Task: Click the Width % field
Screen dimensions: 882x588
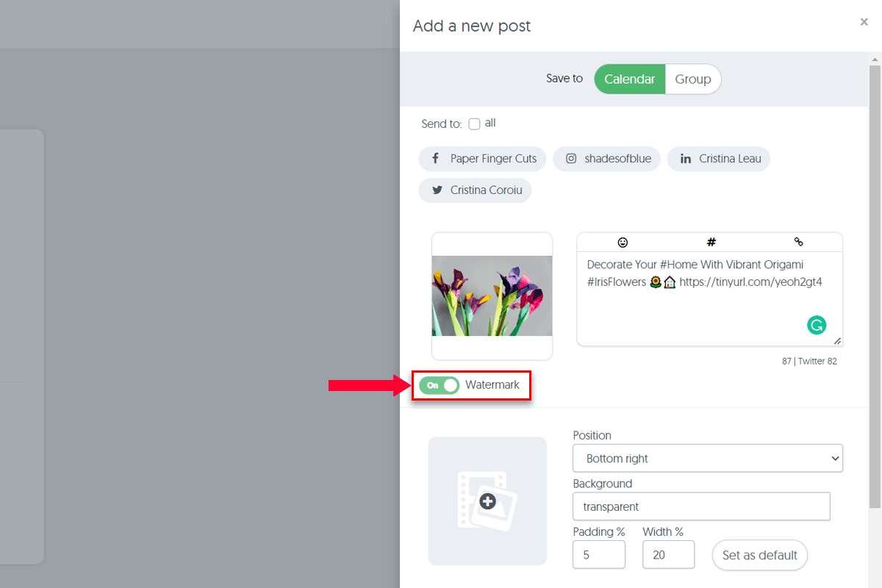Action: 668,554
